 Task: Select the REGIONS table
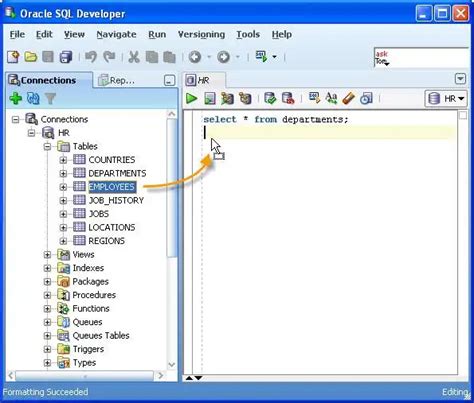(106, 241)
